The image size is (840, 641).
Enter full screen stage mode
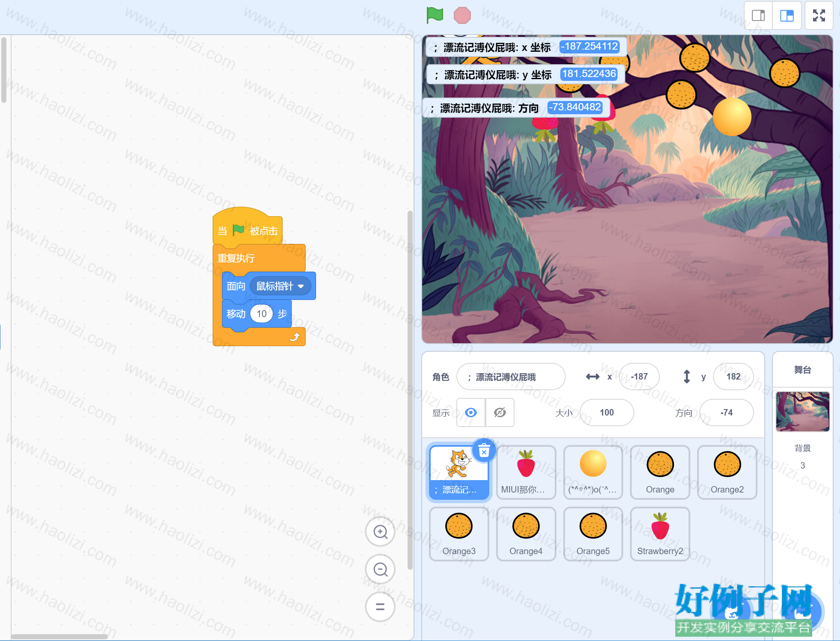tap(819, 16)
